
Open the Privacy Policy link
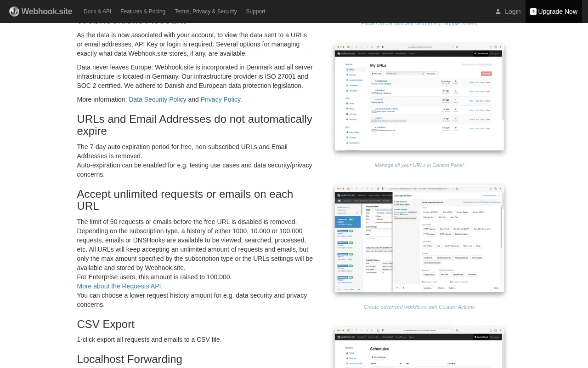(220, 99)
